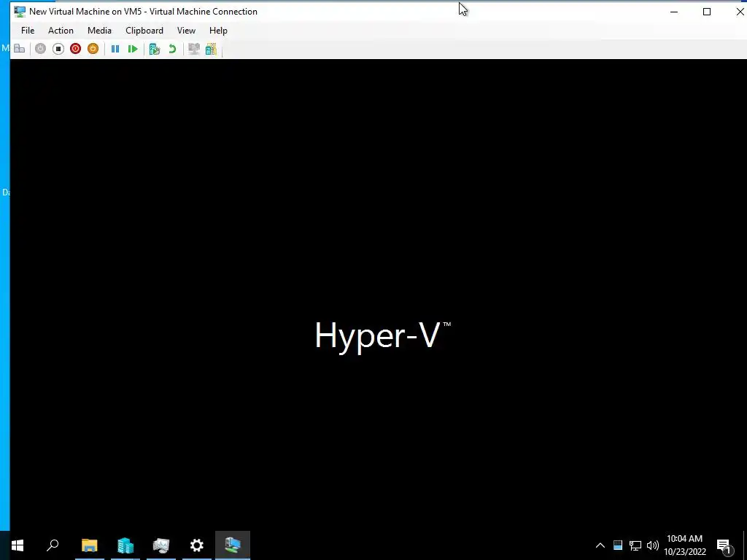Click the Ctrl+Alt+Delete toolbar icon
This screenshot has width=747, height=560.
(19, 49)
